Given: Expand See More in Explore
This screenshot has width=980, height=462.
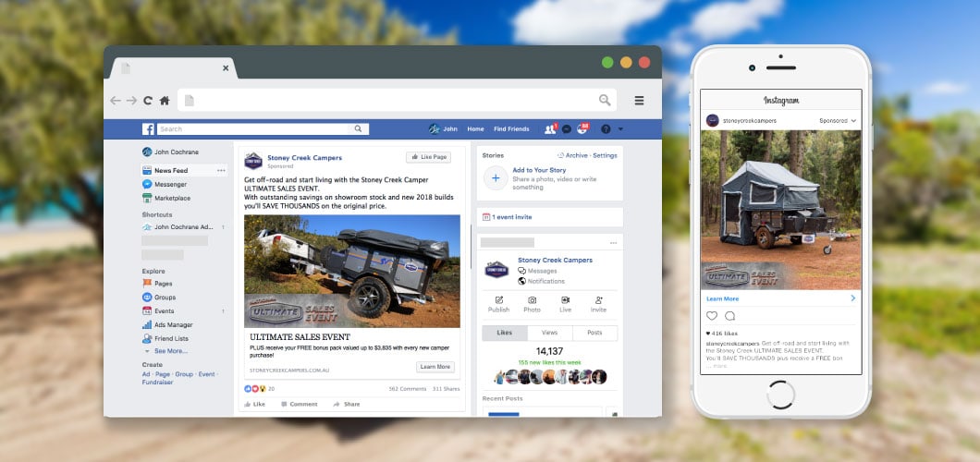Looking at the screenshot, I should [x=166, y=351].
